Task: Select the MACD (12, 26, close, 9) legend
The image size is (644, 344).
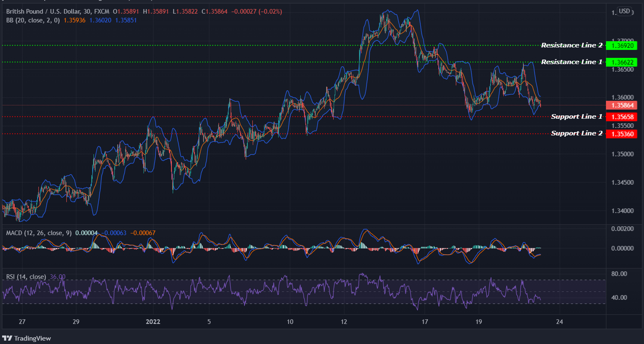Action: click(x=38, y=233)
